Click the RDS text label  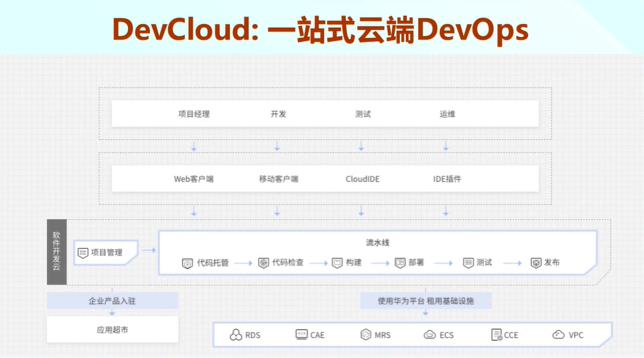pos(252,335)
